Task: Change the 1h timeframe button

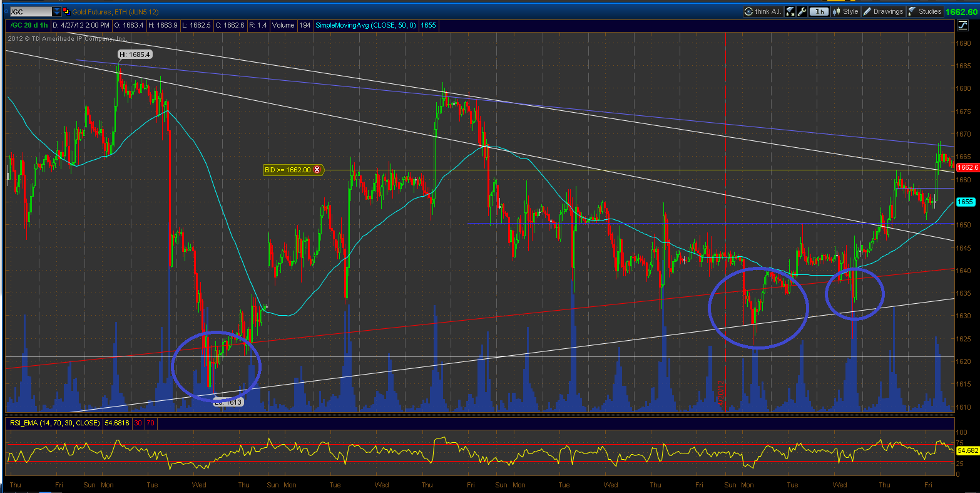Action: [x=819, y=11]
